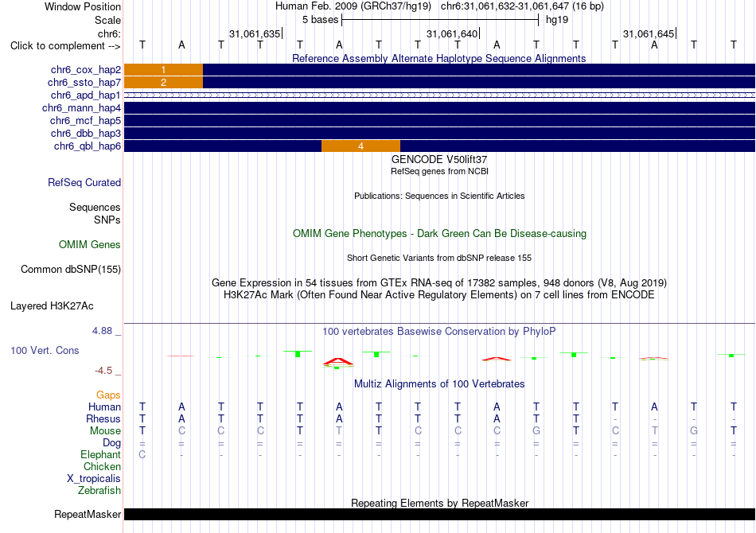Click the Sequences track label
The height and width of the screenshot is (533, 756).
pos(95,207)
